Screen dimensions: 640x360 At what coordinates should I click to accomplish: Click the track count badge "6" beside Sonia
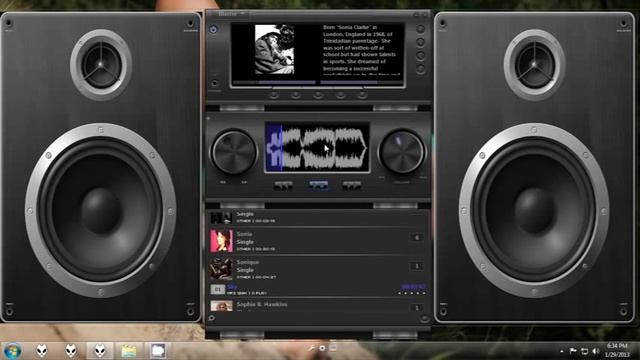[x=417, y=238]
